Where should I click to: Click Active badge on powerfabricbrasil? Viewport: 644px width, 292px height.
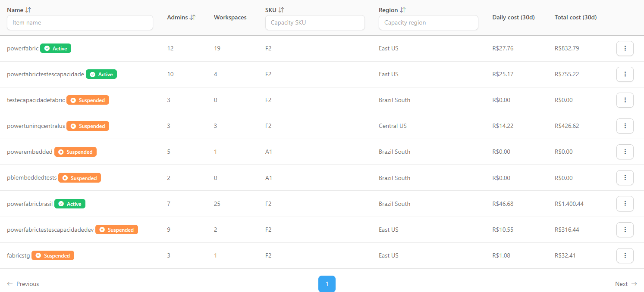[x=70, y=204]
